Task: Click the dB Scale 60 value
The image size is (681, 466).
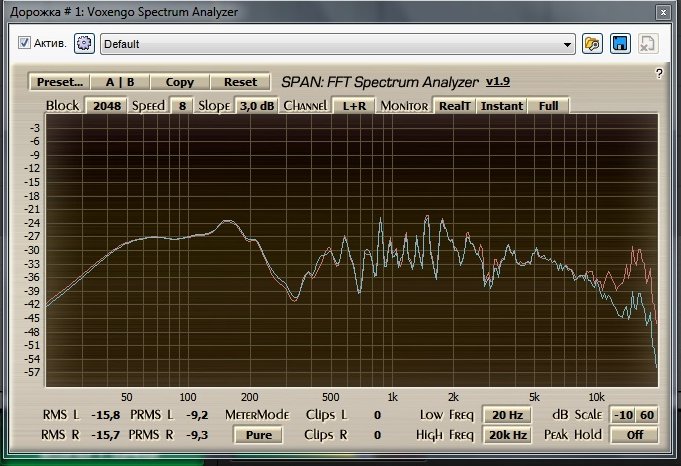Action: (647, 415)
